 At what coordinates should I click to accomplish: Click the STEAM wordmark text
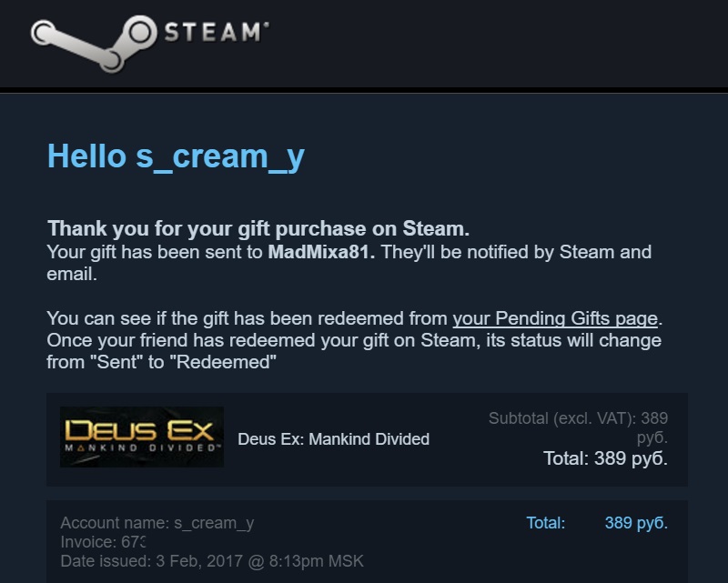[215, 34]
